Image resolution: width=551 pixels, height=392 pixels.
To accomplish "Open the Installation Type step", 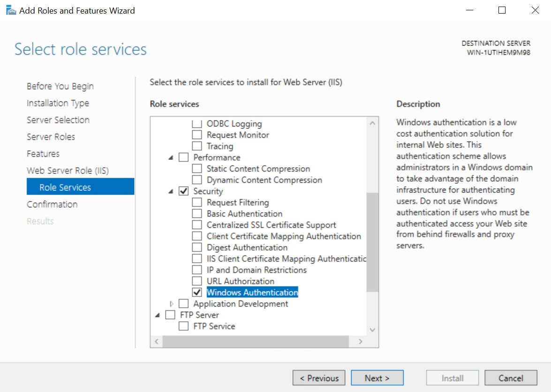I will [58, 103].
